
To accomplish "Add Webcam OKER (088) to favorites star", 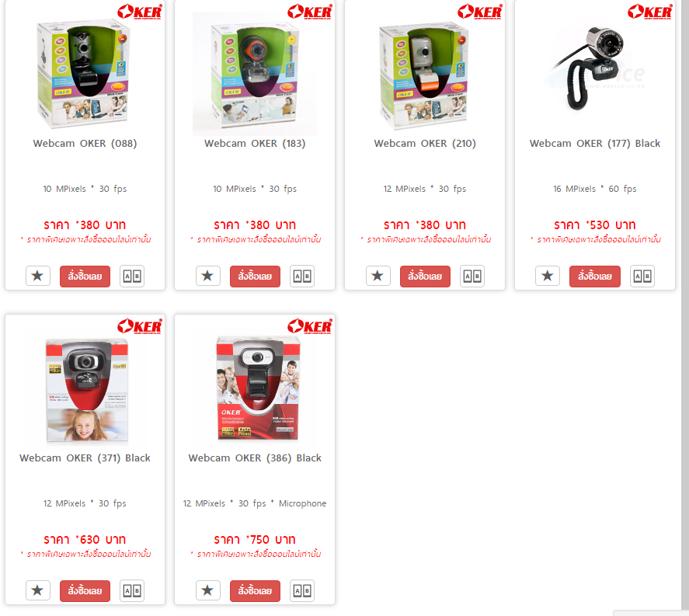I will (x=38, y=276).
